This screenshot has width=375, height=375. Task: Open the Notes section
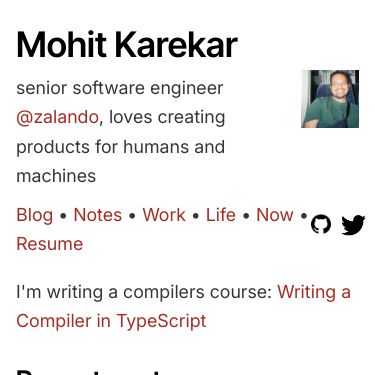tap(98, 215)
